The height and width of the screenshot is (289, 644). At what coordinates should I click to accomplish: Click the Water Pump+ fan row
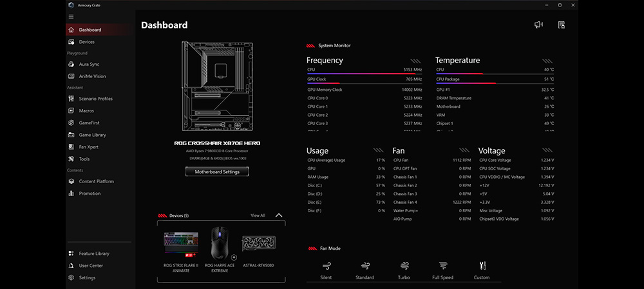click(x=432, y=210)
